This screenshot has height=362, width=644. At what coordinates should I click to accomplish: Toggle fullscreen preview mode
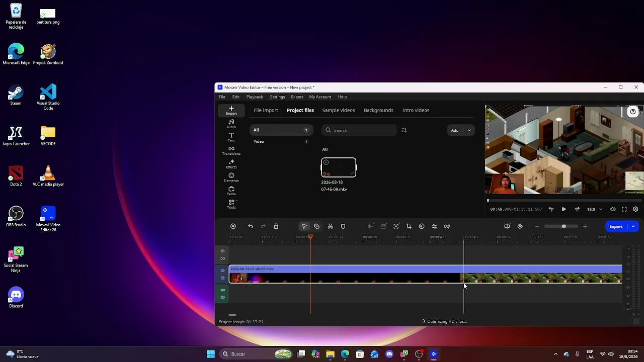coord(624,209)
